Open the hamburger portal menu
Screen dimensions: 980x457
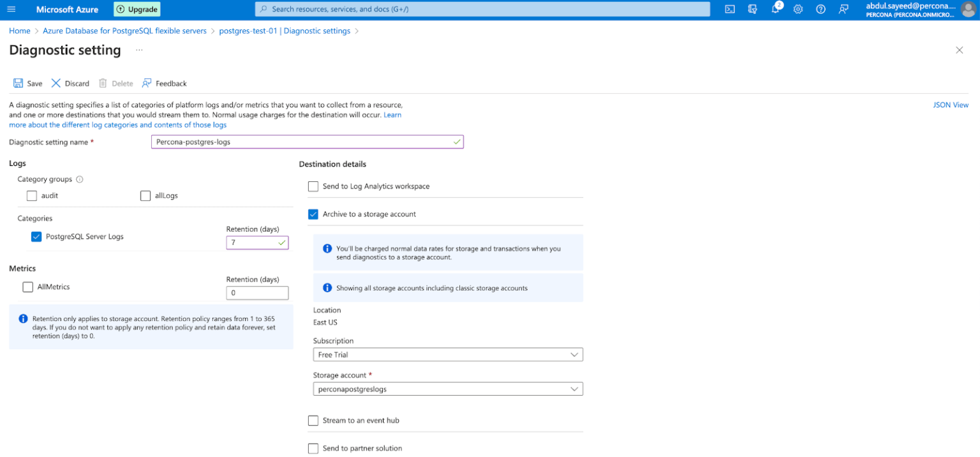[11, 10]
